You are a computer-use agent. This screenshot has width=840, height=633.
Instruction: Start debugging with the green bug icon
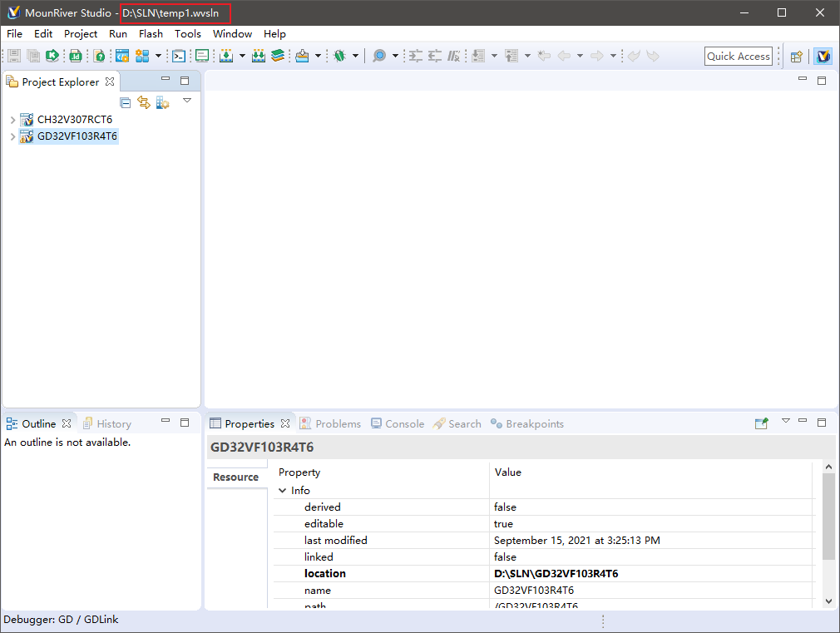(x=339, y=56)
